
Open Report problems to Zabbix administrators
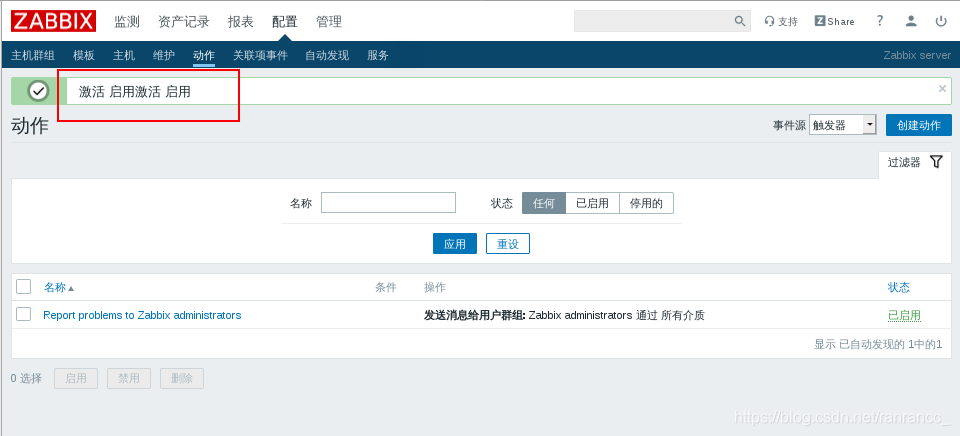pos(142,315)
